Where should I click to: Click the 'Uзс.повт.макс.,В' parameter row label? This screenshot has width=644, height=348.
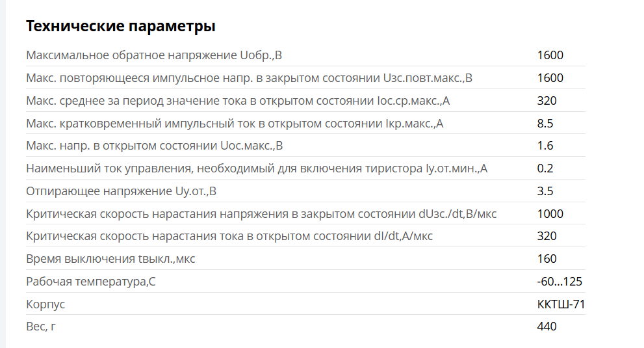250,78
